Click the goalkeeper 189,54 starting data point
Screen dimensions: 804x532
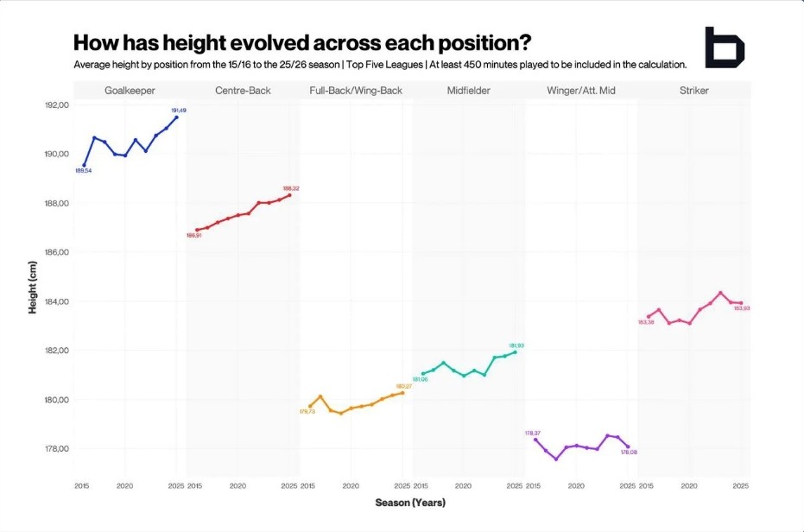(x=84, y=165)
